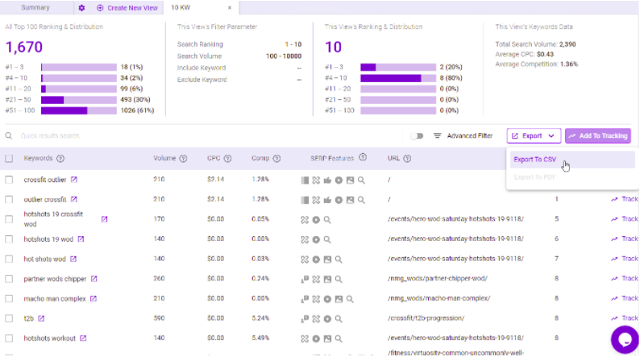Screen dimensions: 644x357
Task: Open external link icon for crossfit outlier
Action: tap(74, 180)
